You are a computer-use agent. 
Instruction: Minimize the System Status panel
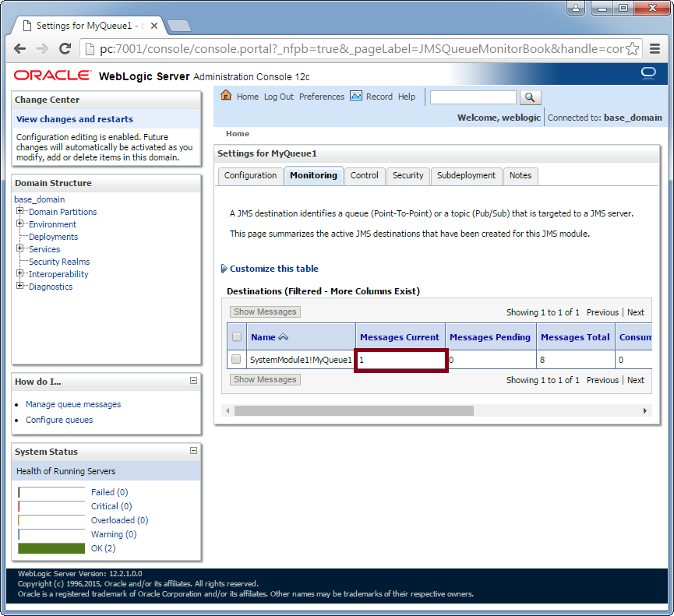click(193, 451)
